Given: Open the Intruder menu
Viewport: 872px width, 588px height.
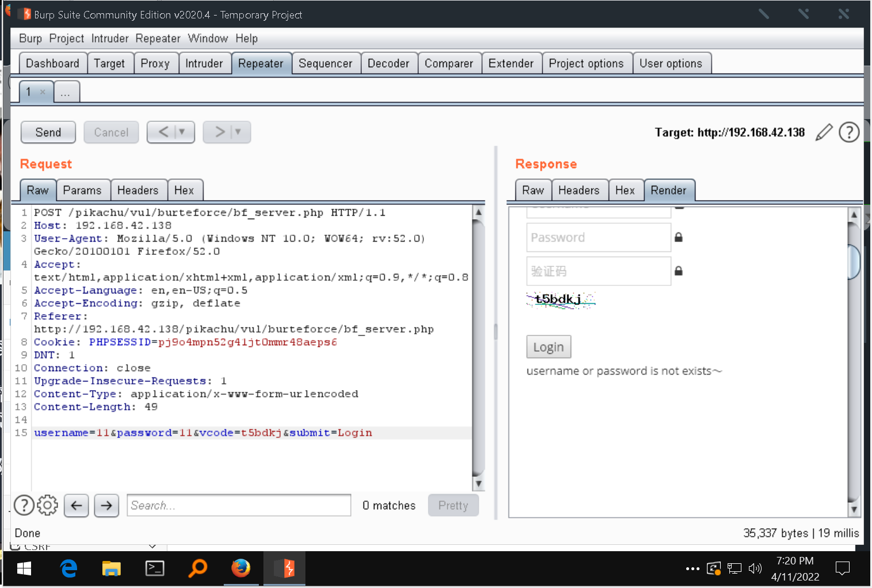Looking at the screenshot, I should click(x=110, y=39).
